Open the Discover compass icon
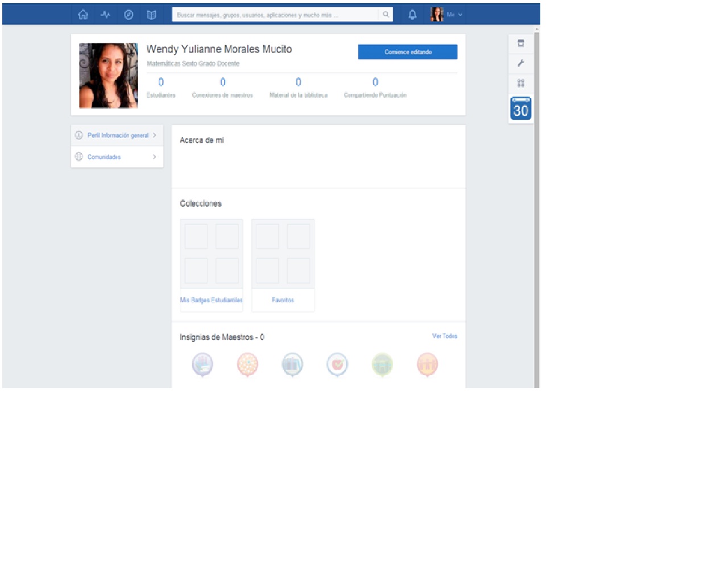Image resolution: width=728 pixels, height=582 pixels. [x=129, y=15]
